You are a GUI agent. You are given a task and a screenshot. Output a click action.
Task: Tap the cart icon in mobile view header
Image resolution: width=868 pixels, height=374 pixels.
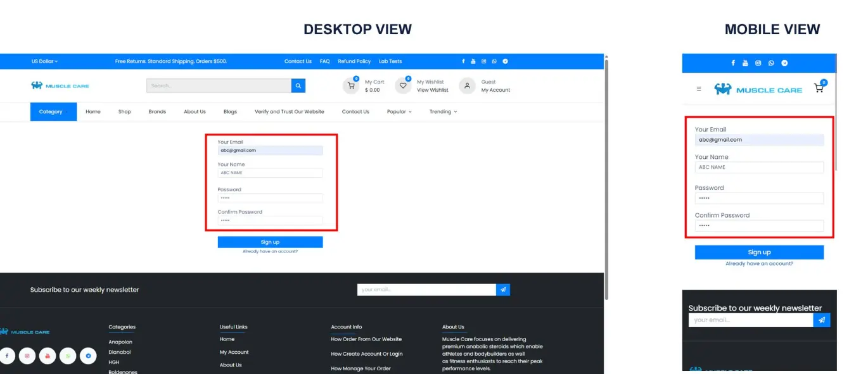tap(819, 89)
